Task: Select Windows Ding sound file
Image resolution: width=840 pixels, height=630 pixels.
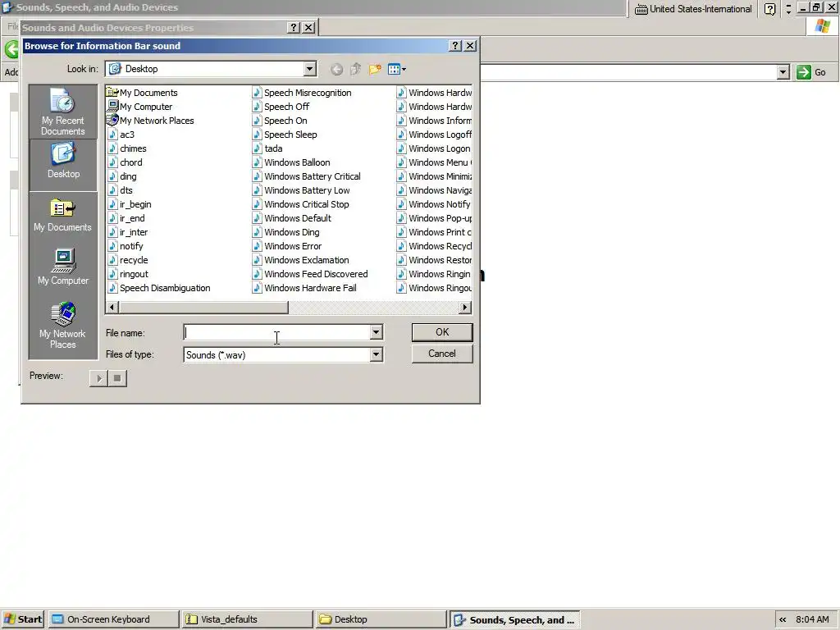Action: pos(286,232)
